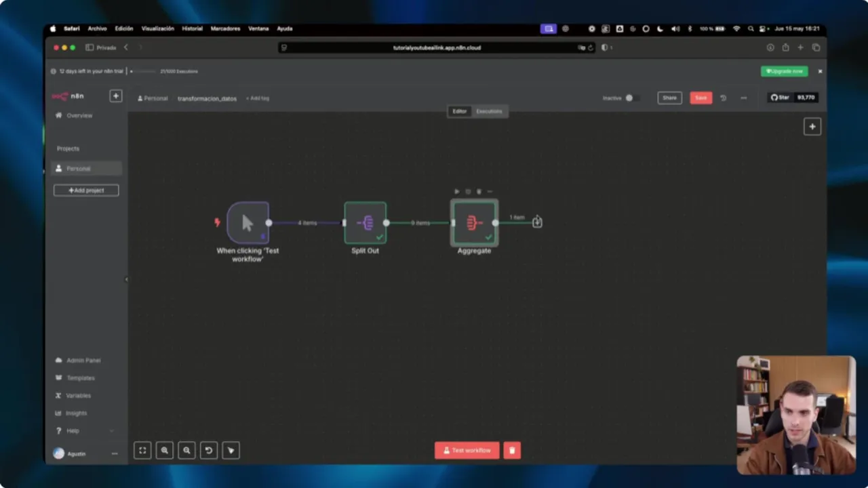Toggle Safari sidebar icon
The height and width of the screenshot is (488, 868).
pyautogui.click(x=90, y=47)
